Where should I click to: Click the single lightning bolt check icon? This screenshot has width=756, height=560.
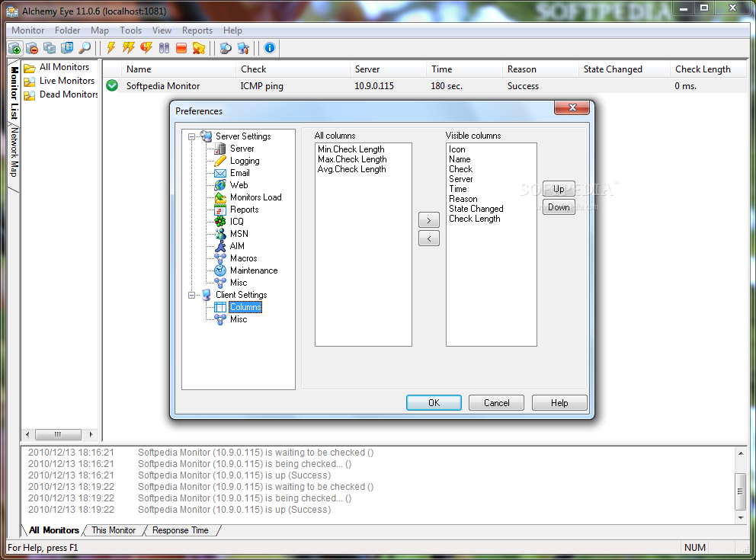click(x=111, y=48)
